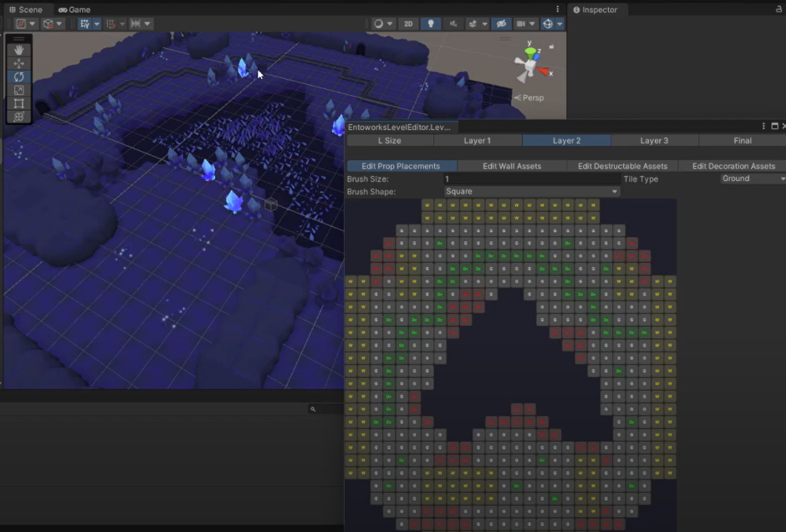Click the tool handle rotation cube icon
This screenshot has height=532, width=786.
(48, 24)
